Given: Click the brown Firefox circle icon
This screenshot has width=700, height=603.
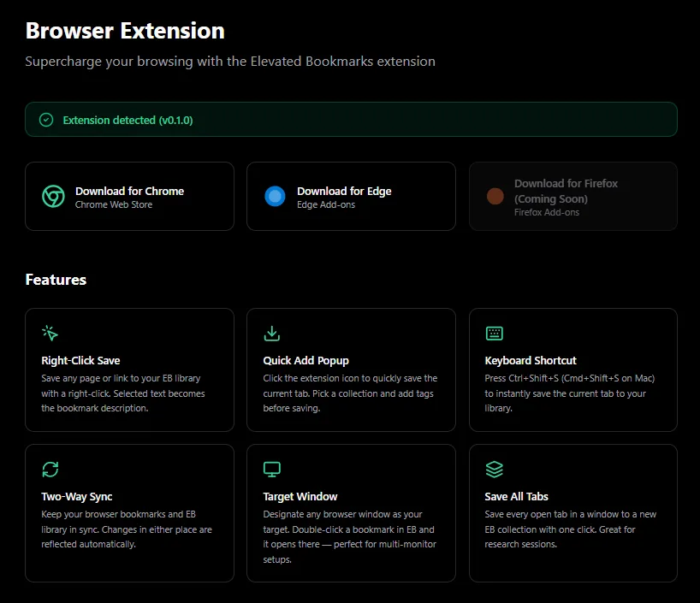Looking at the screenshot, I should (x=495, y=197).
